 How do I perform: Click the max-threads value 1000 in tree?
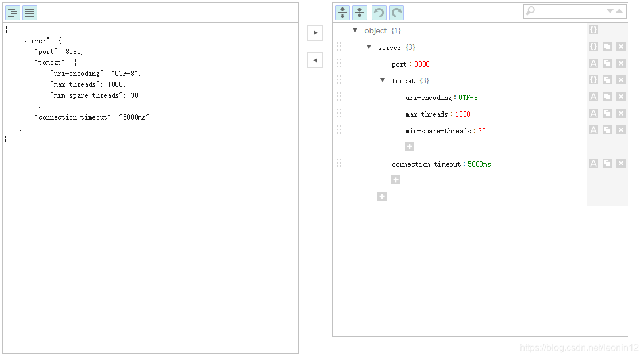pos(463,114)
